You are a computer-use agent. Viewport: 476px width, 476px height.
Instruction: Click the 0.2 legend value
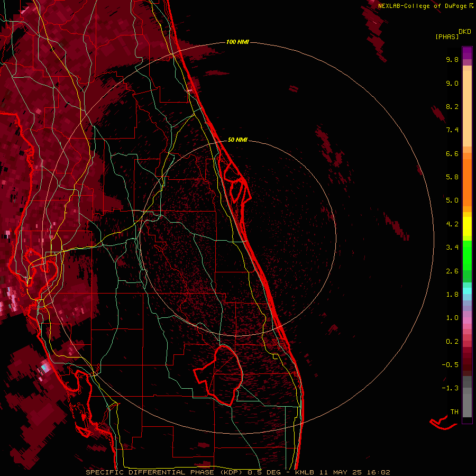click(452, 342)
